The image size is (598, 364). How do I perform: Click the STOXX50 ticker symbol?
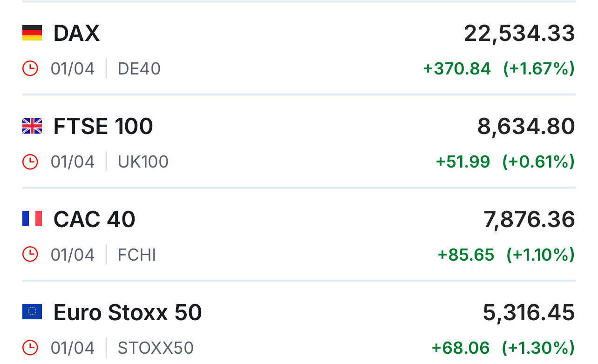[x=156, y=348]
